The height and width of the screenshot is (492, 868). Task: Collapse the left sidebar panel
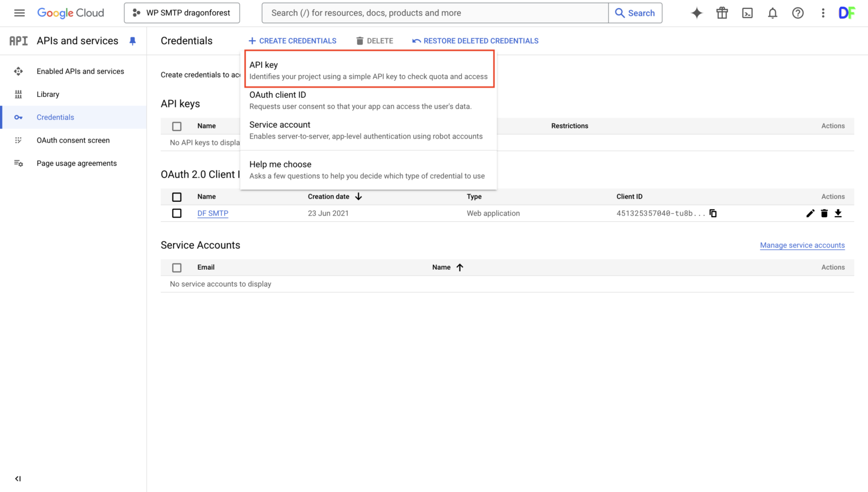[x=18, y=478]
